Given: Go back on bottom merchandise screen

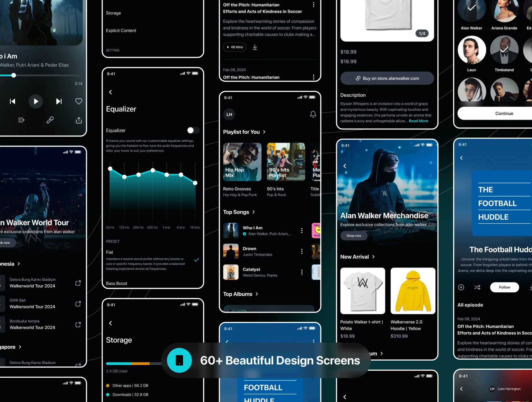Looking at the screenshot, I should pos(345,397).
